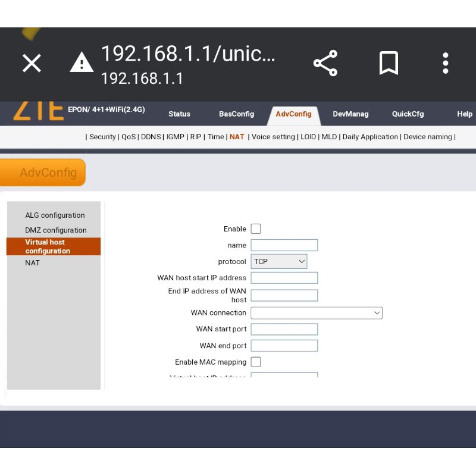Go to the DevManag tab
This screenshot has height=476, width=476.
[x=350, y=114]
